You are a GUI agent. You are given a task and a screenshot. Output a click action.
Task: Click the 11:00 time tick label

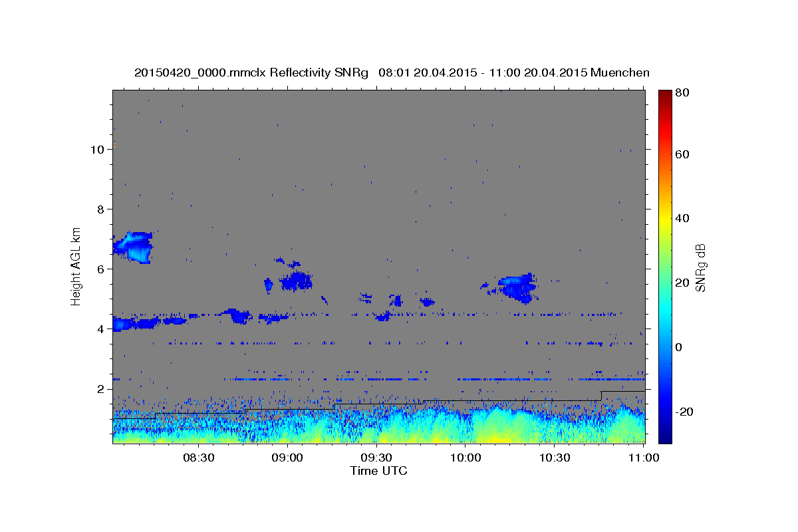pos(644,458)
